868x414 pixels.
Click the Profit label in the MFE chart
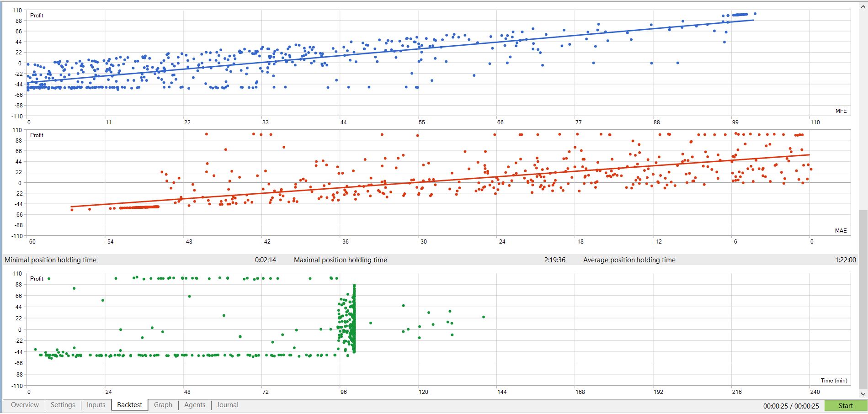point(37,16)
